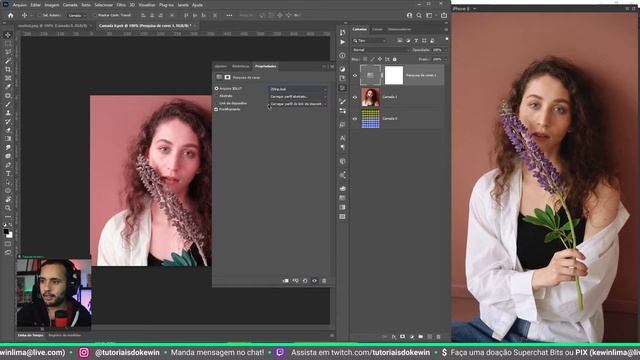Select the Arquivo 3DLUT radio option
This screenshot has width=640, height=360.
click(216, 89)
